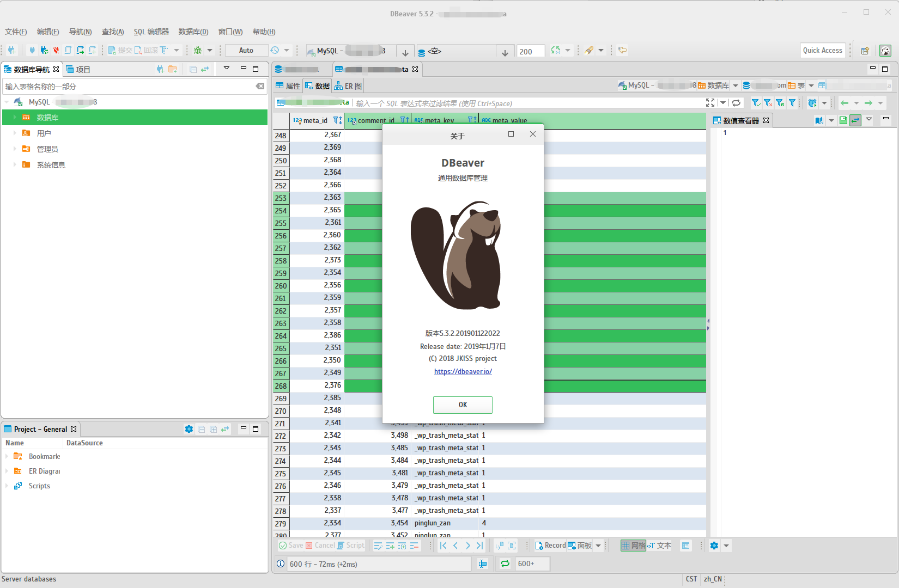
Task: Switch to the ER 图 tab
Action: 348,85
